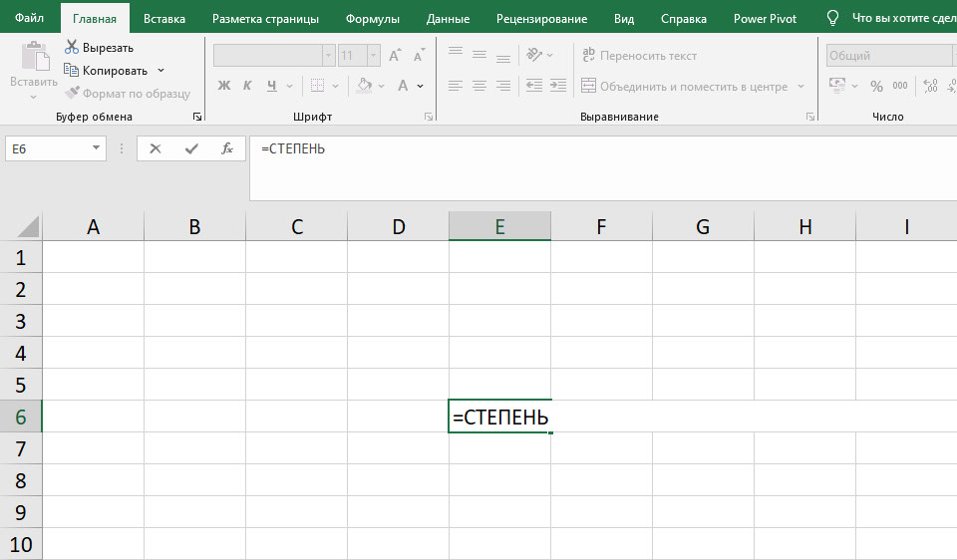Switch to the Insert (Вставка) tab
Viewport: 957px width, 560px height.
tap(164, 19)
